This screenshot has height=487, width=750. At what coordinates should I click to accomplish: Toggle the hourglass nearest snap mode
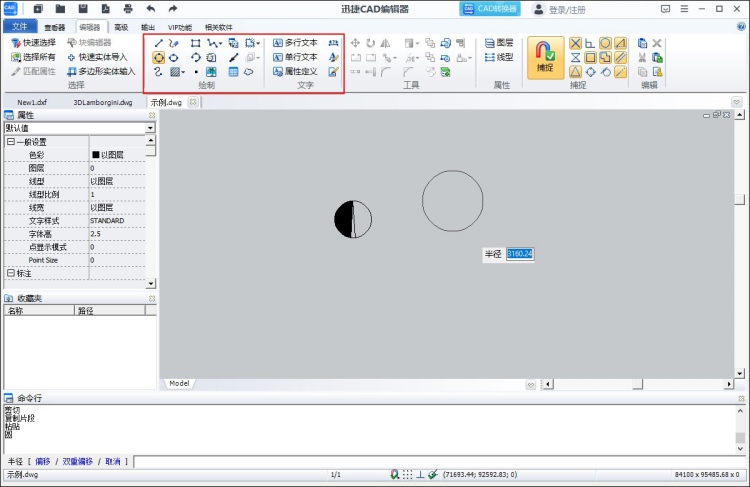[x=575, y=58]
